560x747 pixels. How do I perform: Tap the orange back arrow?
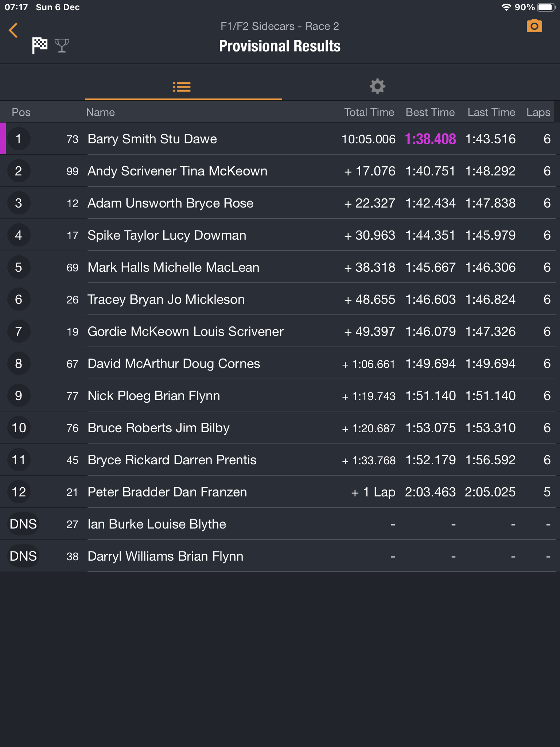(13, 30)
